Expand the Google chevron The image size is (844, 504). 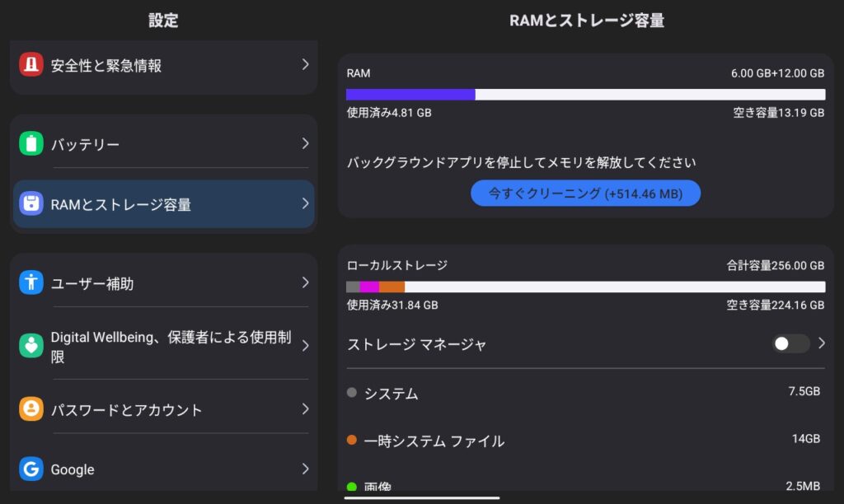[305, 469]
